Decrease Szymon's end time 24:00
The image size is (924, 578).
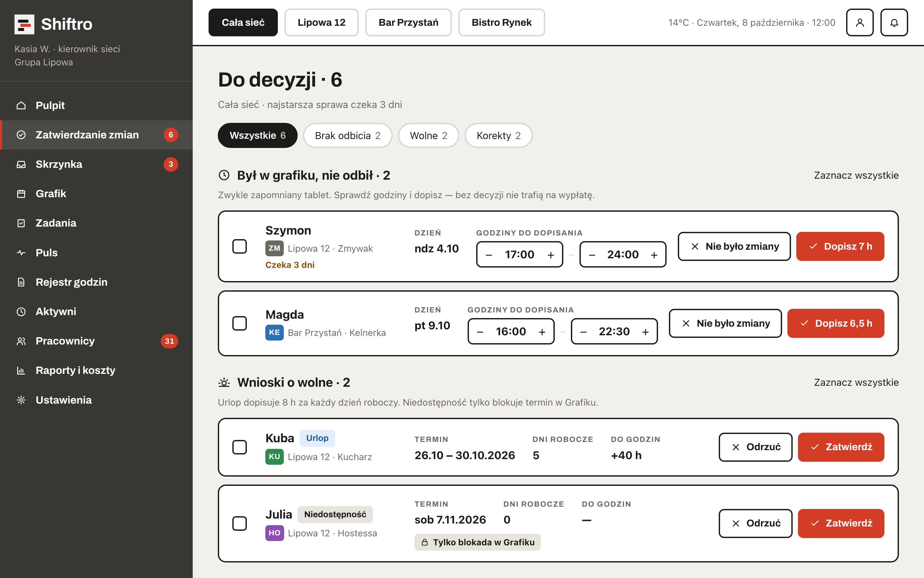click(592, 255)
